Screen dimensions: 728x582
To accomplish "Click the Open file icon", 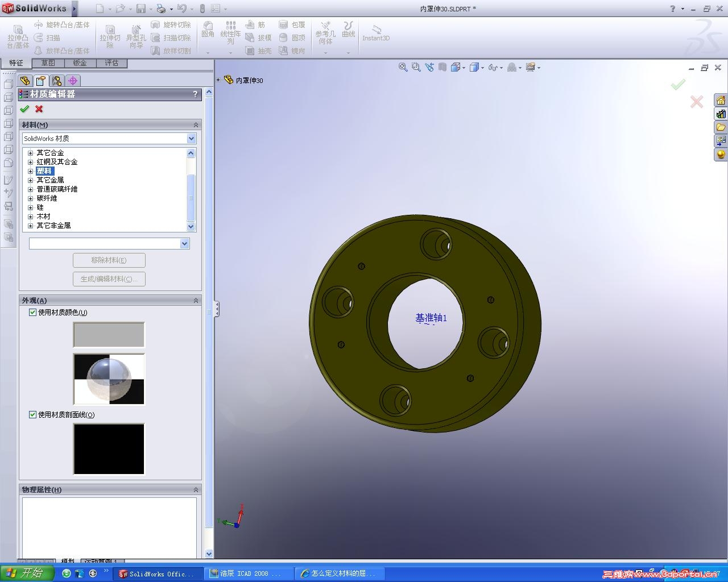I will 120,9.
